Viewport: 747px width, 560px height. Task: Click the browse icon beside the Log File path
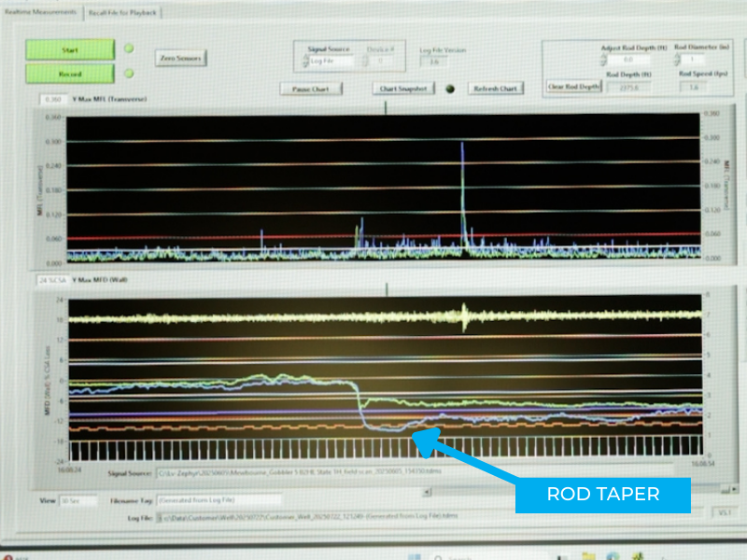click(160, 517)
